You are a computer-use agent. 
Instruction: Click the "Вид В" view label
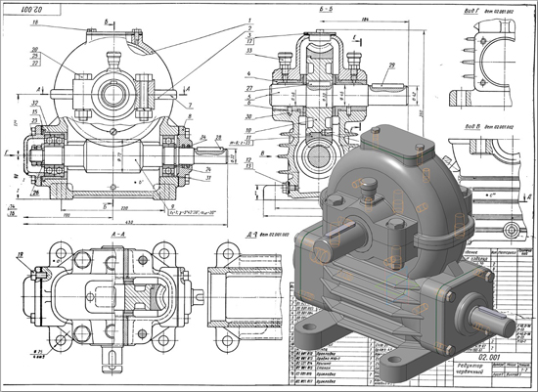[471, 126]
